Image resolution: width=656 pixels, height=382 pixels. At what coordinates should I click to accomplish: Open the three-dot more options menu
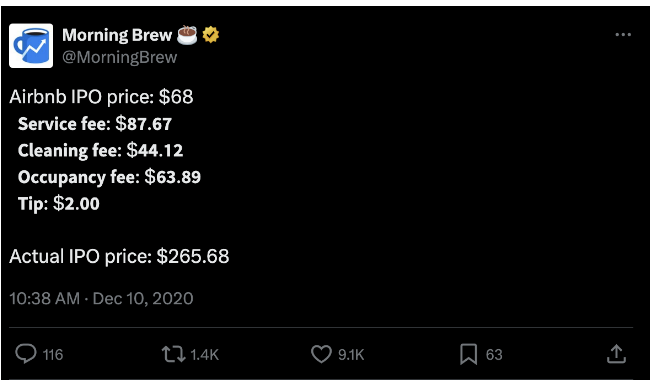pyautogui.click(x=623, y=35)
